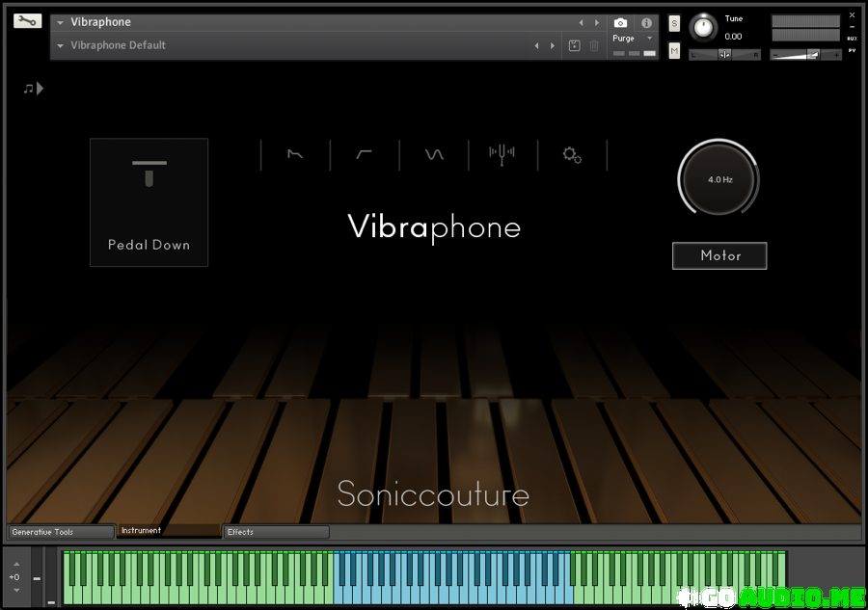This screenshot has height=610, width=868.
Task: Click the 4.0 Hz motor speed knob
Action: [x=719, y=180]
